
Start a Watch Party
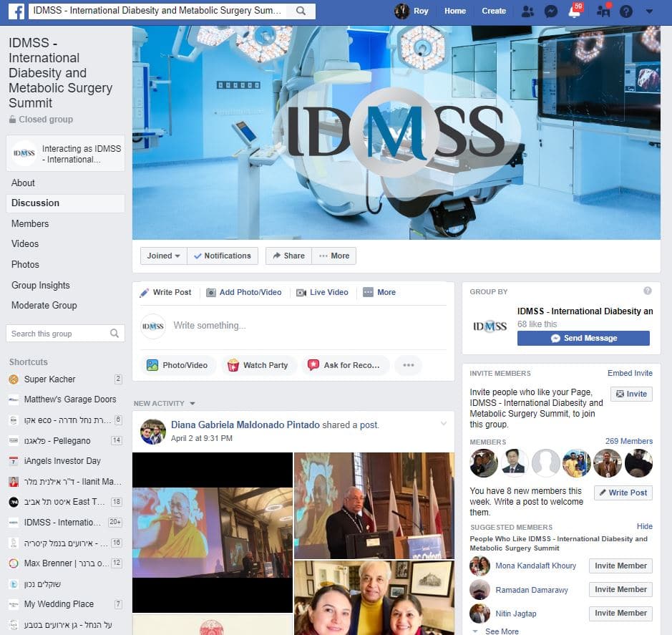click(258, 365)
